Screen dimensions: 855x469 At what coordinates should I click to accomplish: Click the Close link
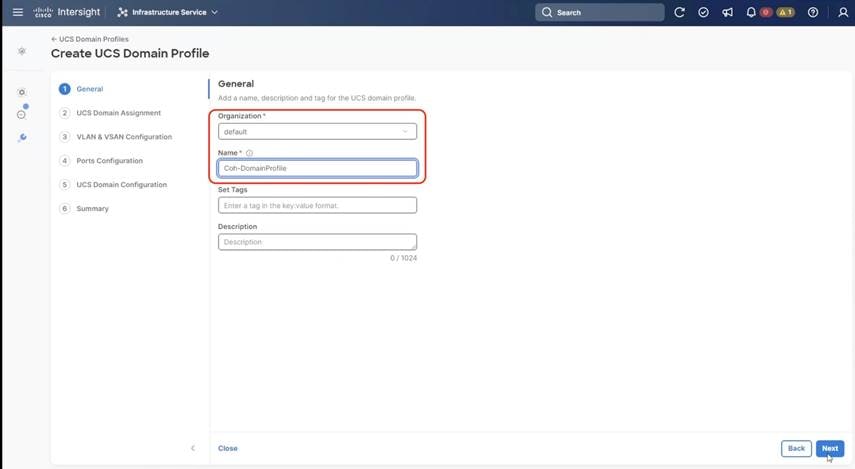[227, 448]
